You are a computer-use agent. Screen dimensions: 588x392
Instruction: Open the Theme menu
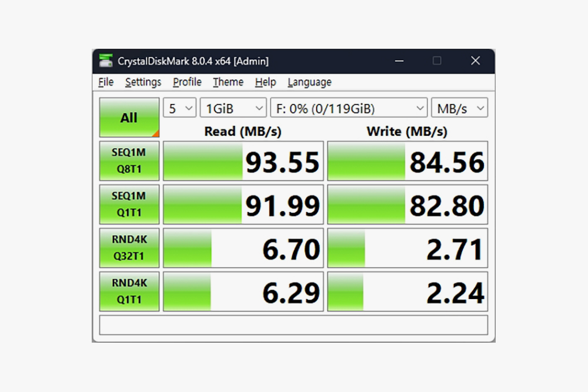coord(228,82)
